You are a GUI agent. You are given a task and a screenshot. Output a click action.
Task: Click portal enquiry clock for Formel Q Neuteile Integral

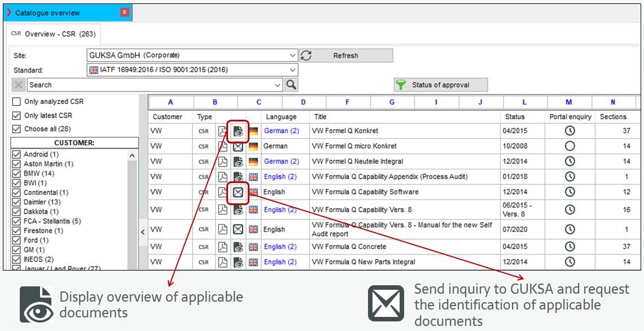click(569, 161)
